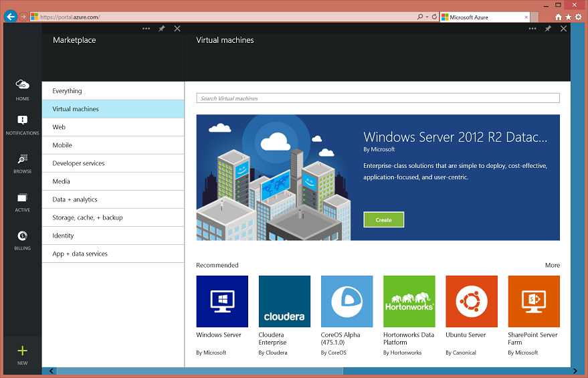The width and height of the screenshot is (588, 378).
Task: Select Web category in Marketplace
Action: click(x=113, y=127)
